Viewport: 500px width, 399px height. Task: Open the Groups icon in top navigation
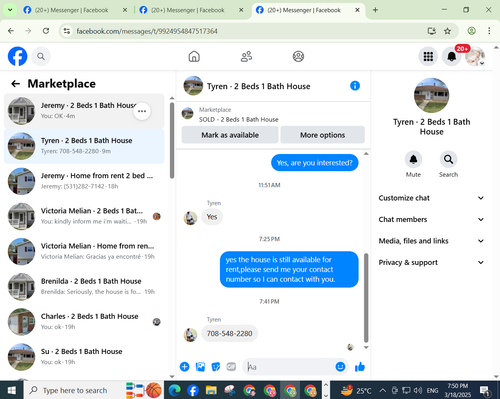[x=298, y=56]
